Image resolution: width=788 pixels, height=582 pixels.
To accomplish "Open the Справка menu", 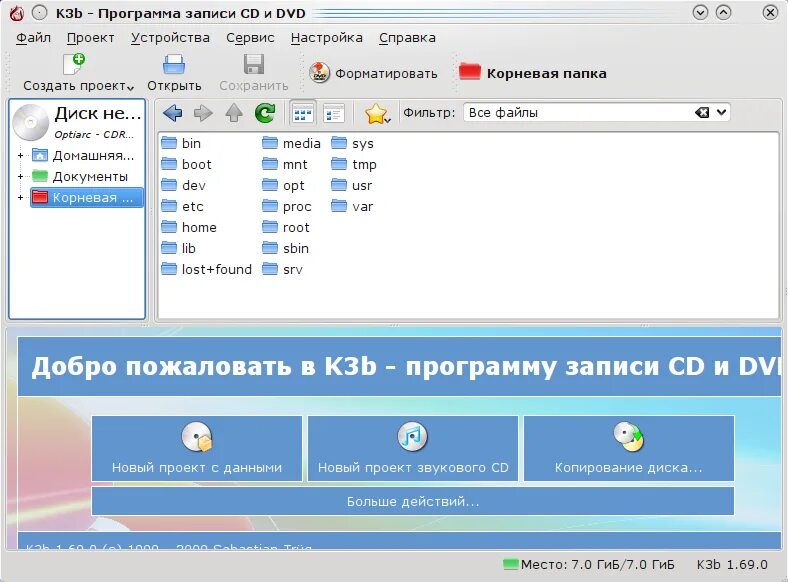I will (407, 38).
